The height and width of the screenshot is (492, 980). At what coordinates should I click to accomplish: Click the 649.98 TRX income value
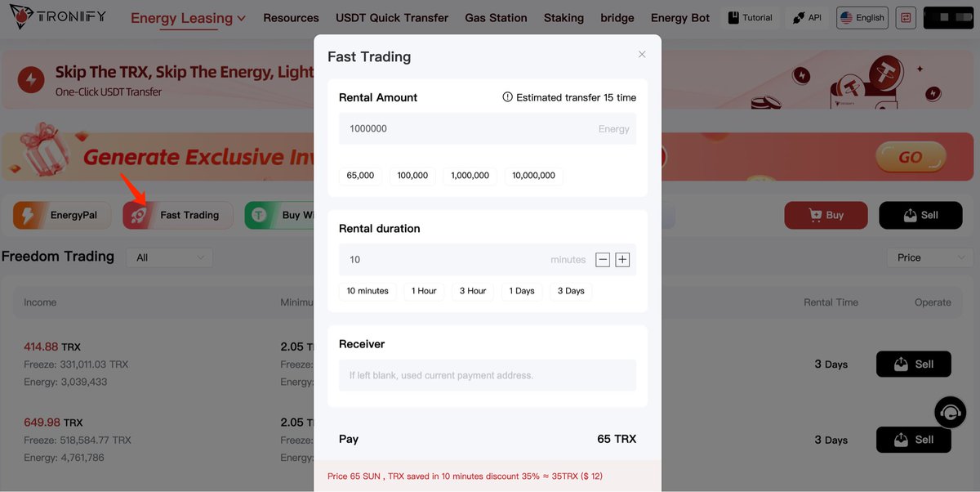tap(53, 423)
